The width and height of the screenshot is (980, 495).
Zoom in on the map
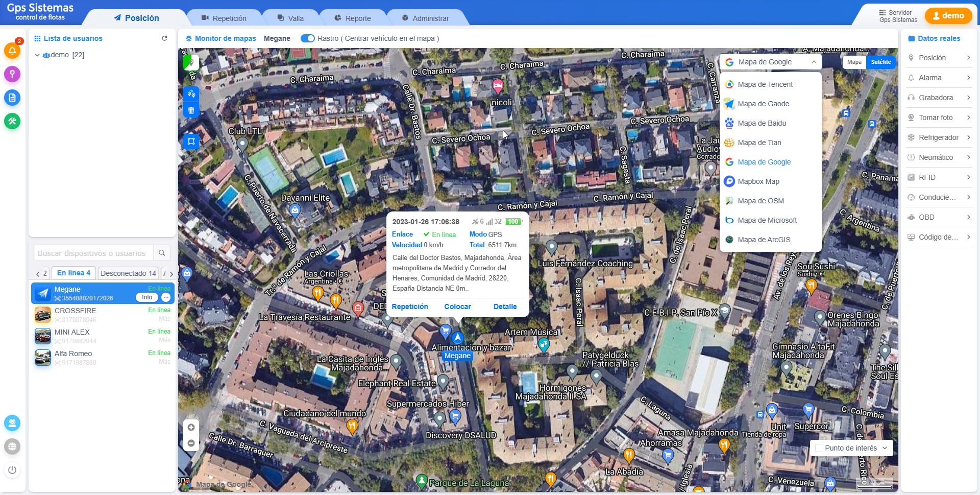pyautogui.click(x=191, y=428)
